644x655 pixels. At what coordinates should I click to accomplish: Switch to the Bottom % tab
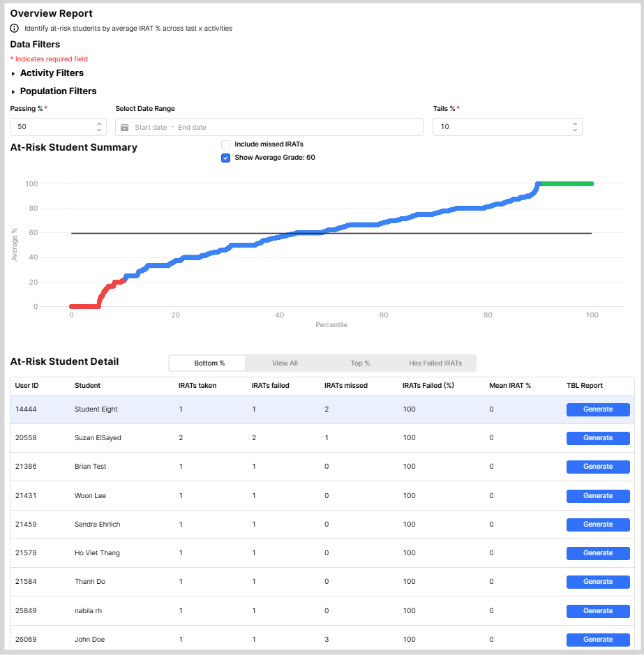(x=207, y=363)
